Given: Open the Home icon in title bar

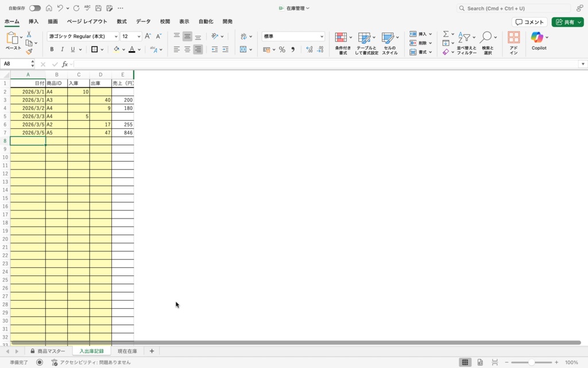Looking at the screenshot, I should coord(49,8).
